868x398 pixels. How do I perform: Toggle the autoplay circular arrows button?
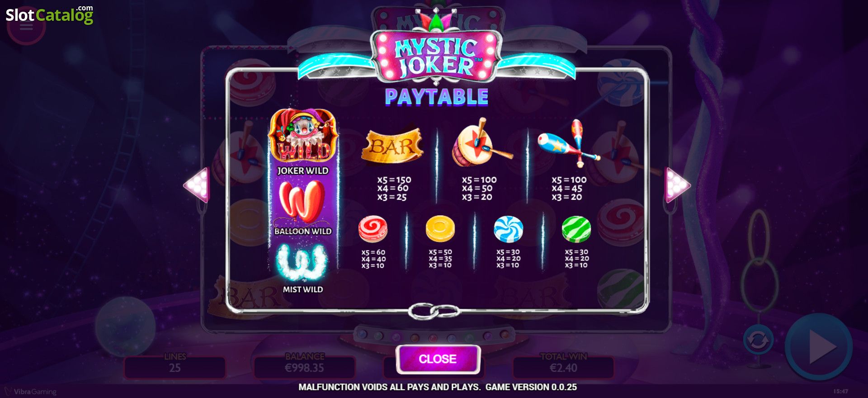(x=758, y=340)
